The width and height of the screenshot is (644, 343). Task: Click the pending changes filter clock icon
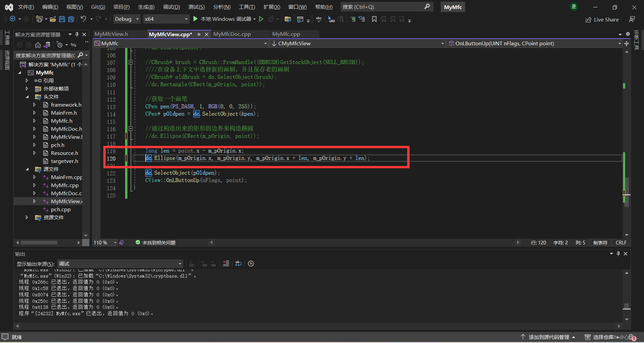(60, 45)
